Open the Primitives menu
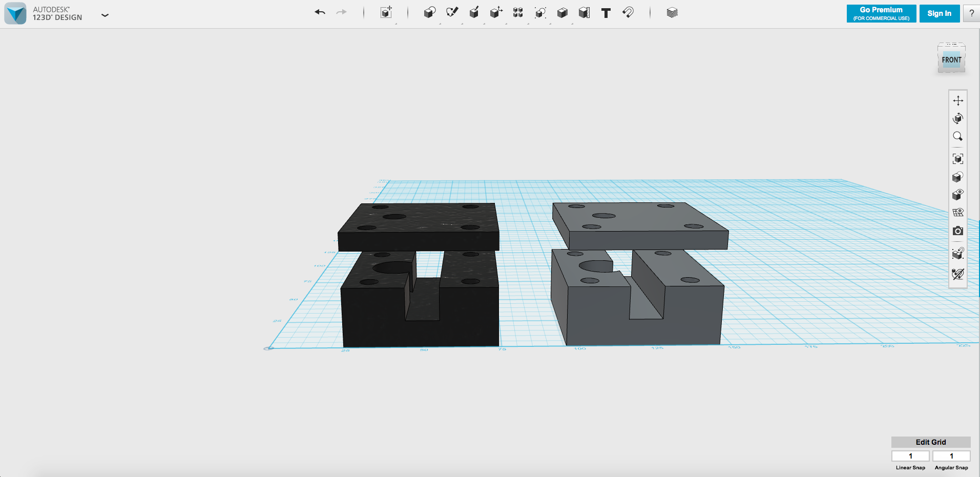The height and width of the screenshot is (477, 980). [430, 13]
